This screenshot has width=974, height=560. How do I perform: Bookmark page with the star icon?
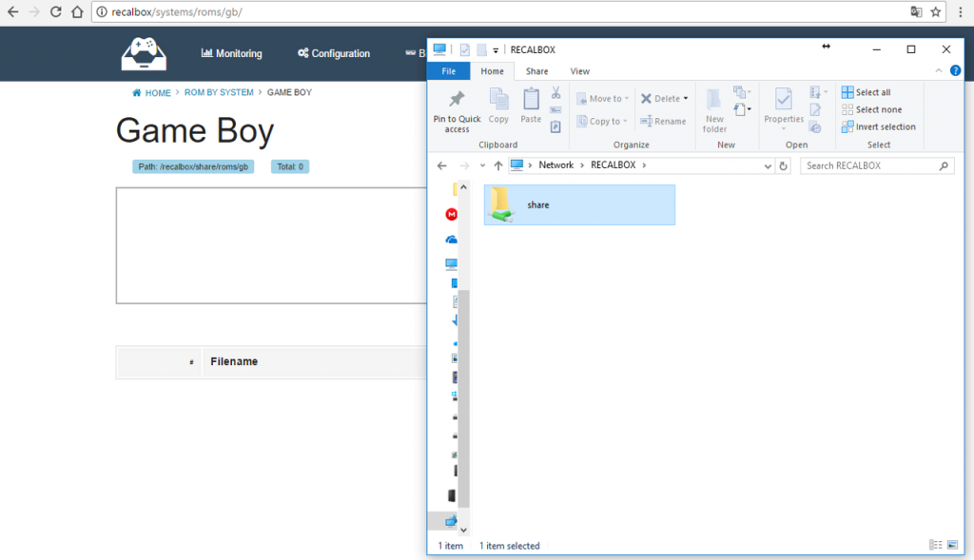936,12
